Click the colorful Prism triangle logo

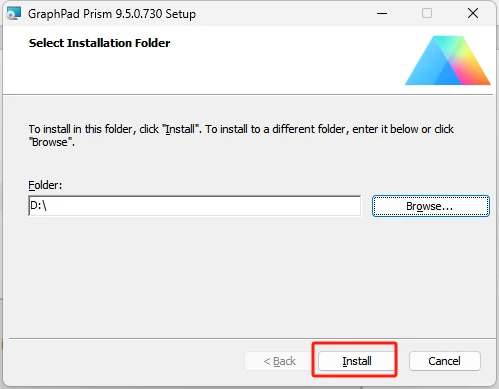click(x=448, y=60)
